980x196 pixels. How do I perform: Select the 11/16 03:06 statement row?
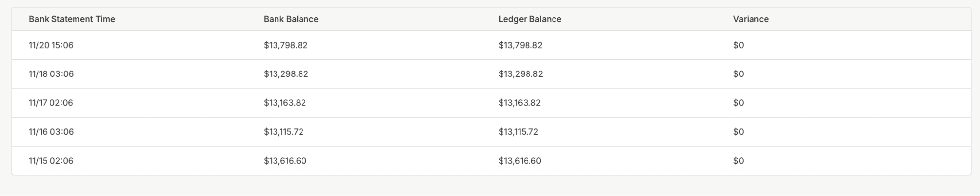coord(51,132)
